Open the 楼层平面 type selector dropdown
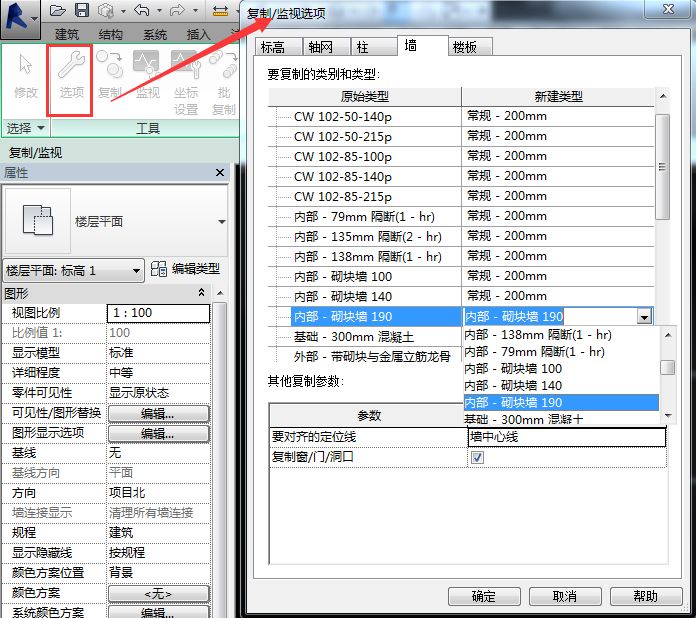This screenshot has height=618, width=696. coord(222,221)
